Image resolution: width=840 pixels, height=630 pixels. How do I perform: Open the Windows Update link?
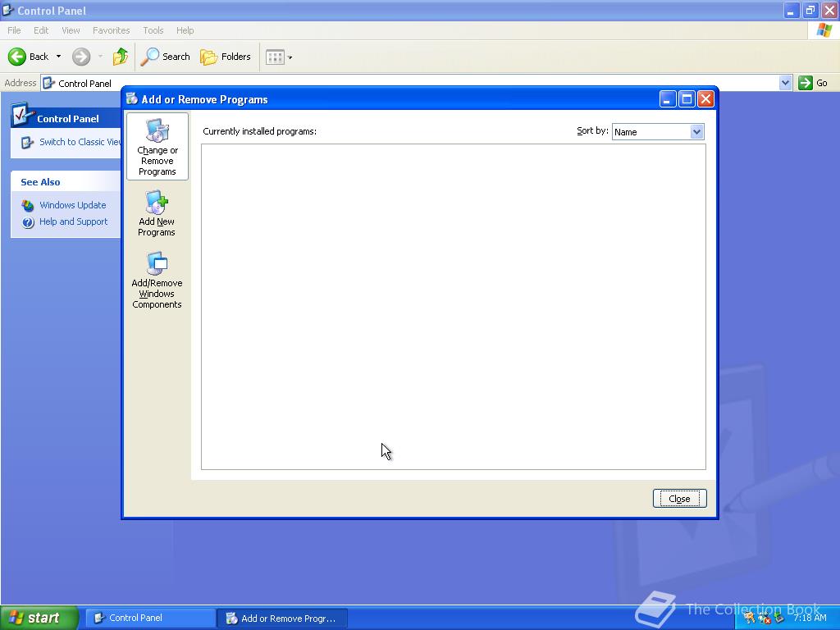[x=73, y=205]
